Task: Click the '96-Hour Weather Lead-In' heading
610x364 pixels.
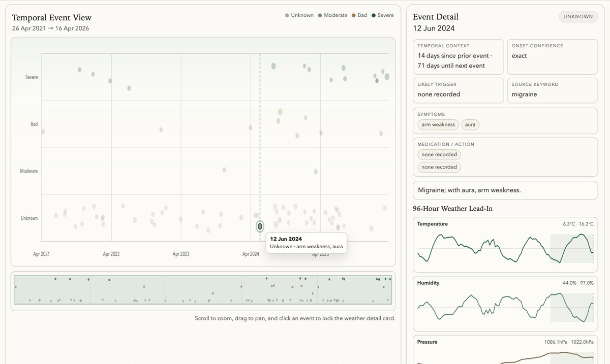Action: (x=452, y=209)
